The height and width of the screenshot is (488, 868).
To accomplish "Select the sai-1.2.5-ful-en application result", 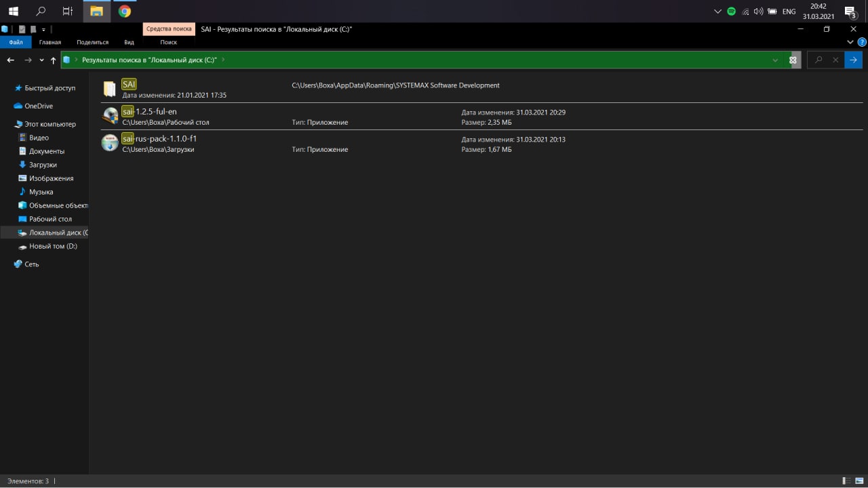I will point(481,116).
